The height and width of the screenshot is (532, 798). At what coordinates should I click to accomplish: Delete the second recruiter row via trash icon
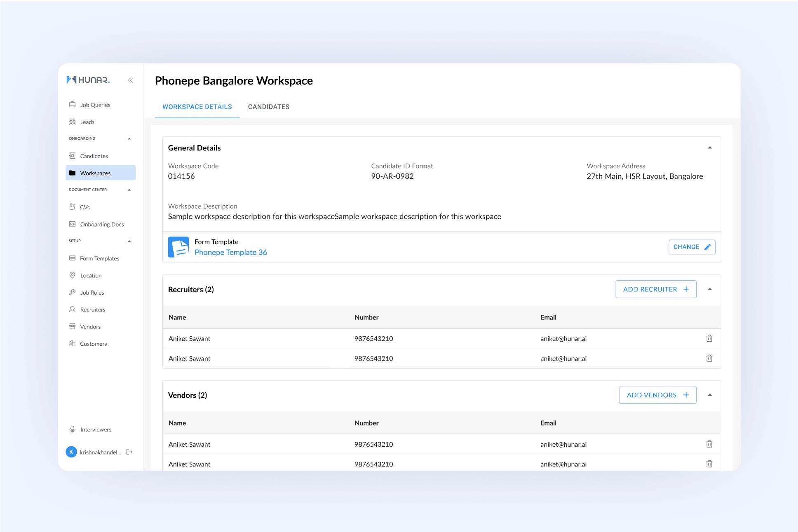pyautogui.click(x=709, y=358)
